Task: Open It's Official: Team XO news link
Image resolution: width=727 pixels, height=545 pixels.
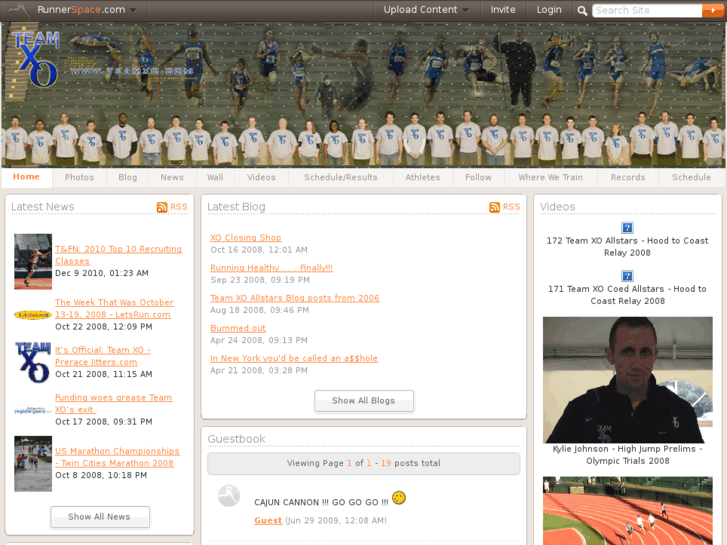Action: (x=102, y=356)
